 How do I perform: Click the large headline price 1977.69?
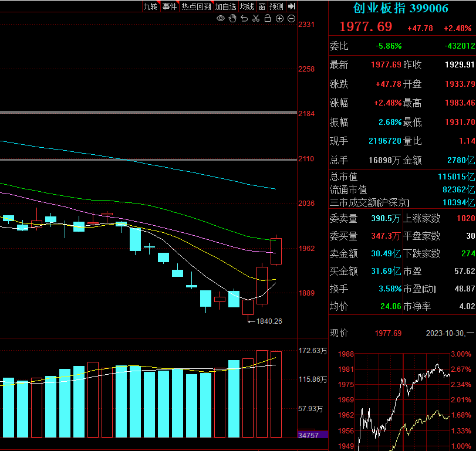click(366, 27)
